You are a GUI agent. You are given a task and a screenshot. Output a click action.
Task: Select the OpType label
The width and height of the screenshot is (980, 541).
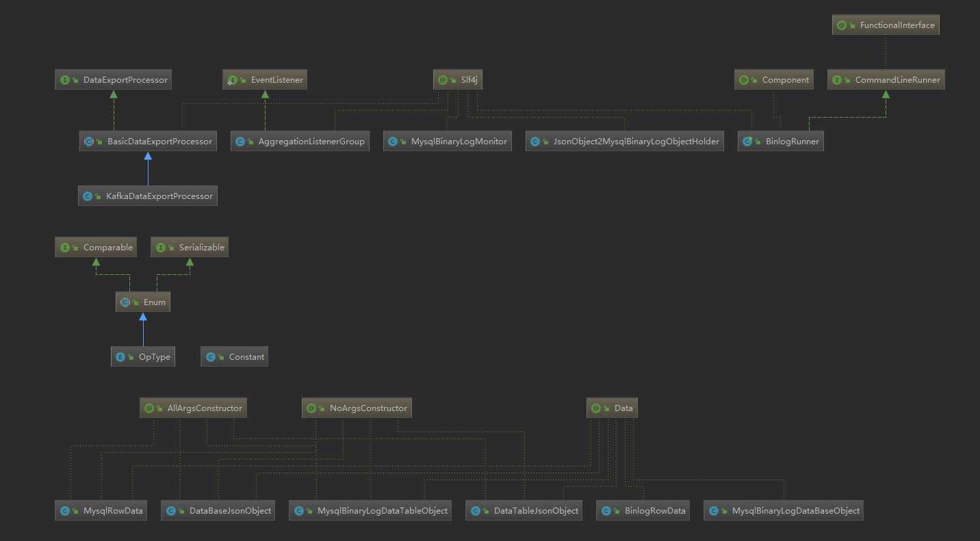[x=155, y=357]
